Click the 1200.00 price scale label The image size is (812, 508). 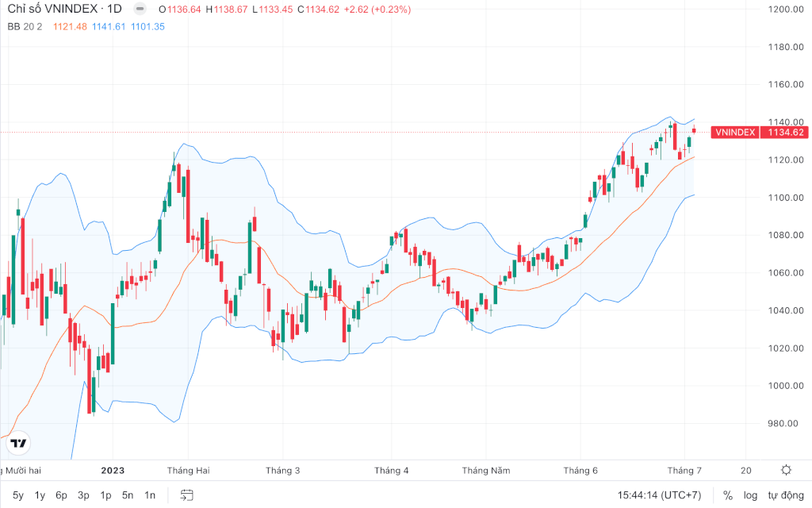786,10
